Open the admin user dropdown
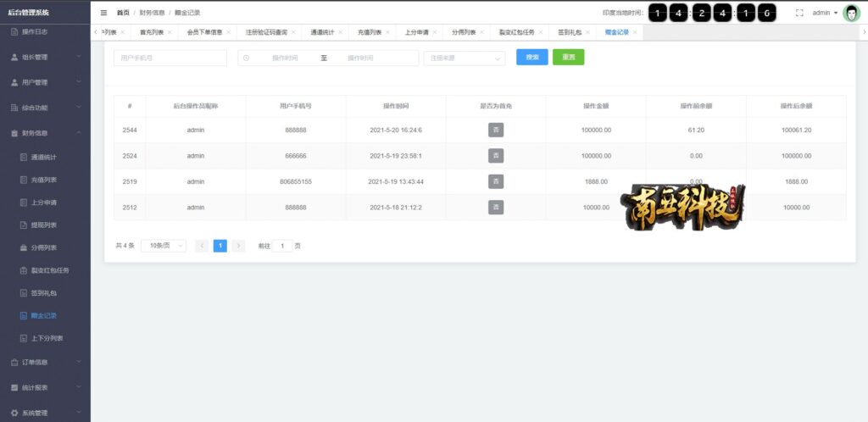The image size is (868, 422). pos(825,13)
